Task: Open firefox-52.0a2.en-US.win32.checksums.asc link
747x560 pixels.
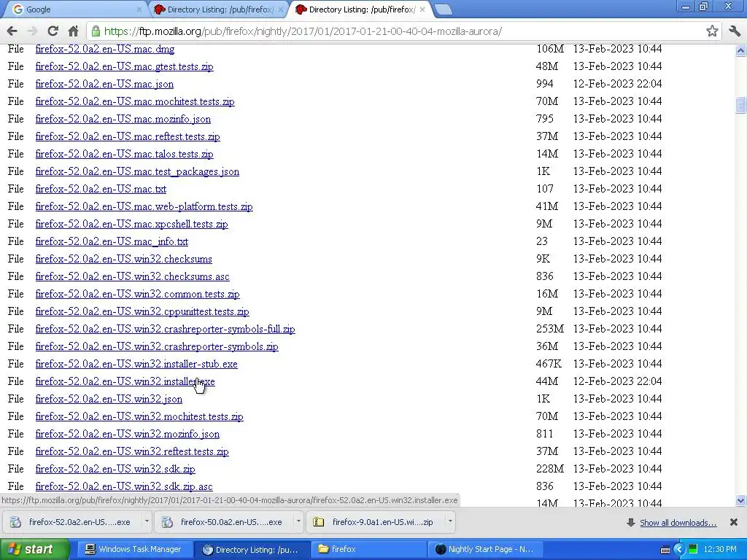Action: (133, 276)
